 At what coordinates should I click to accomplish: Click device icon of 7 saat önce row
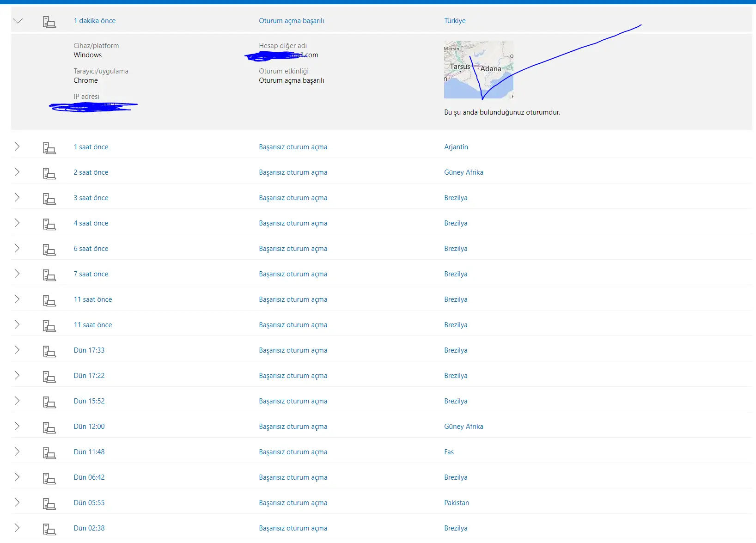tap(49, 275)
